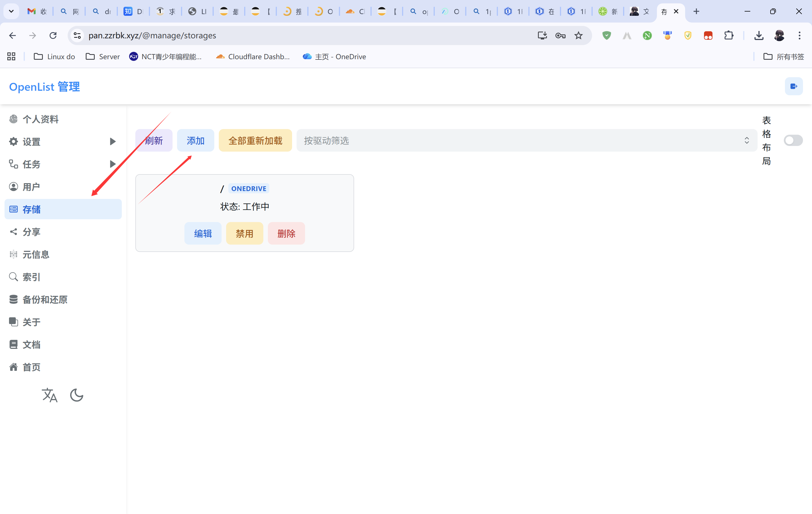Expand the Settings submenu arrow
The image size is (812, 514).
tap(112, 141)
